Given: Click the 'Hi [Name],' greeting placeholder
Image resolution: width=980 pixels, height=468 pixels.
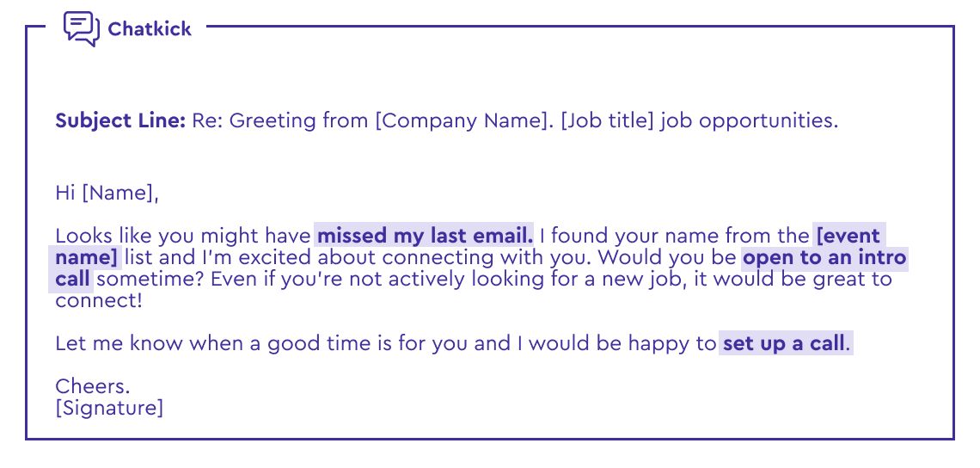Looking at the screenshot, I should coord(107,193).
